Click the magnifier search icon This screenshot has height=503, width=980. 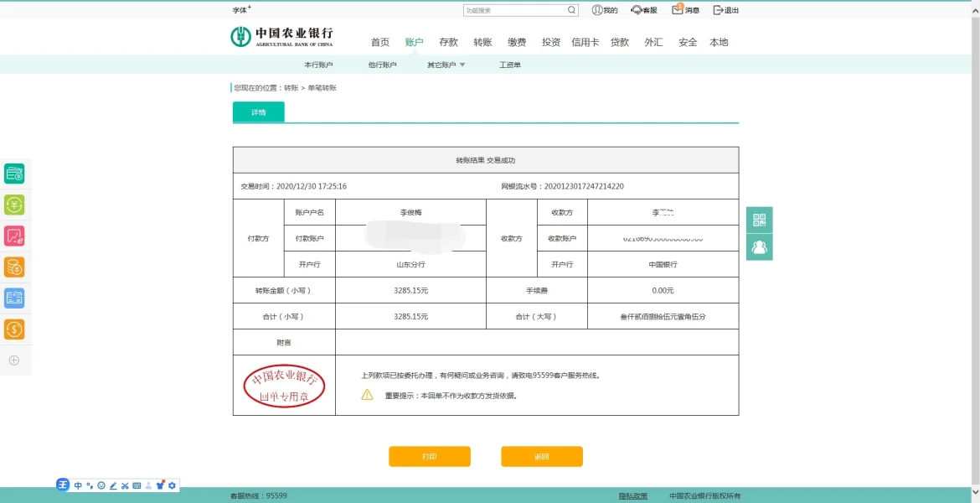(571, 10)
